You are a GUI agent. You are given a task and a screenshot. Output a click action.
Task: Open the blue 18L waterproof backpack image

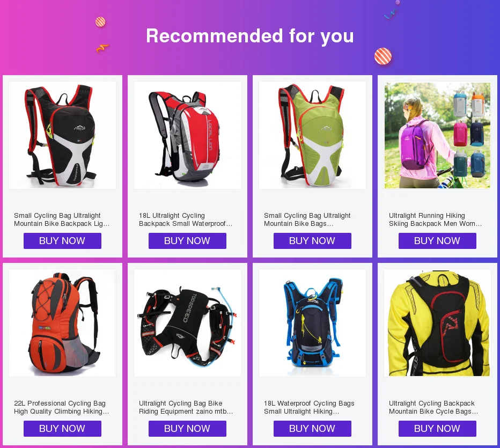click(x=312, y=323)
